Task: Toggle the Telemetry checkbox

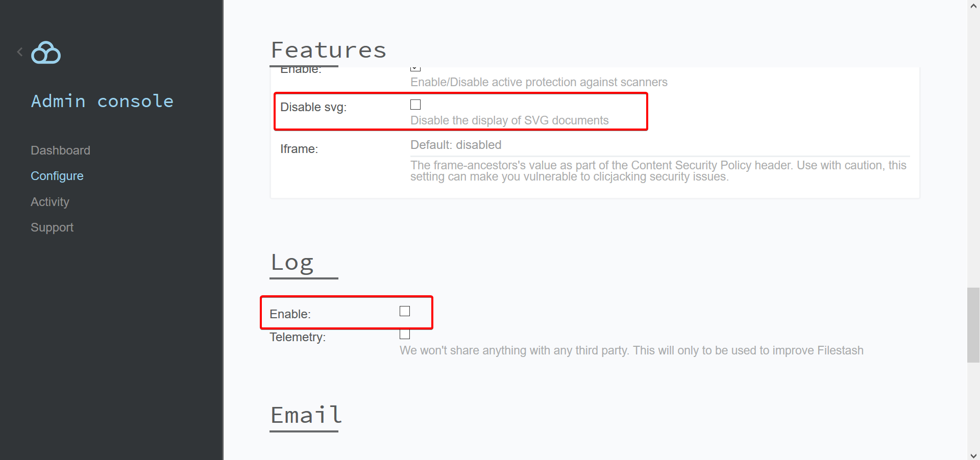Action: click(405, 335)
